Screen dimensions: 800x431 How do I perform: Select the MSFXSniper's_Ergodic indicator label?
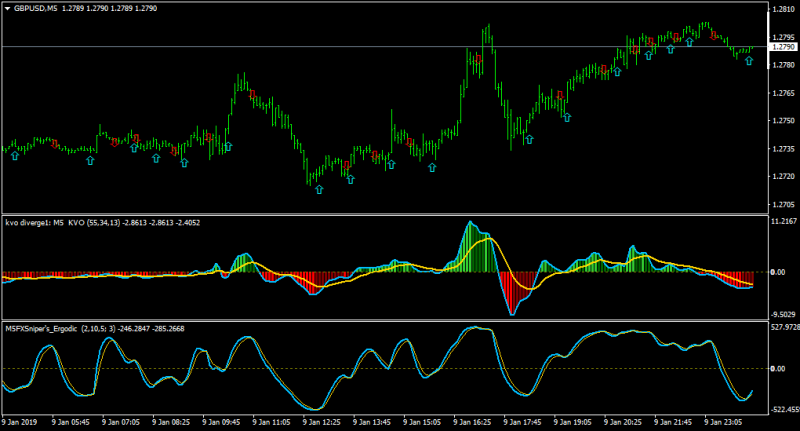click(x=43, y=328)
